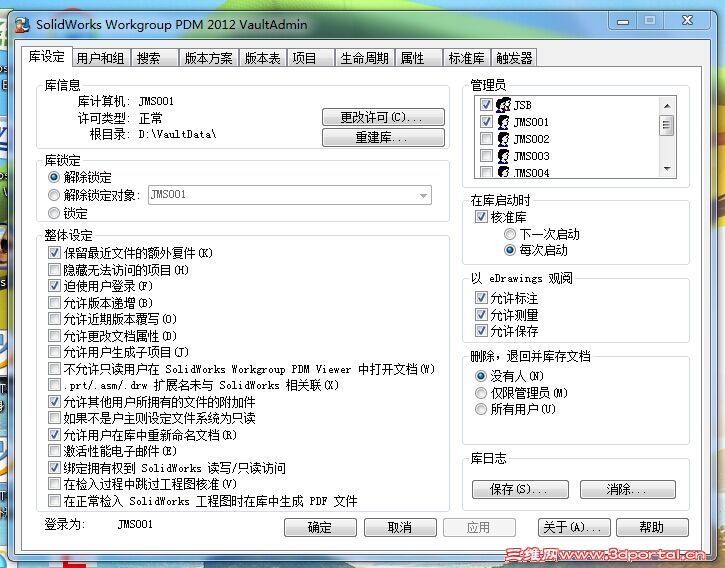Enable 隐藏无法访问的项目 option

click(x=54, y=269)
